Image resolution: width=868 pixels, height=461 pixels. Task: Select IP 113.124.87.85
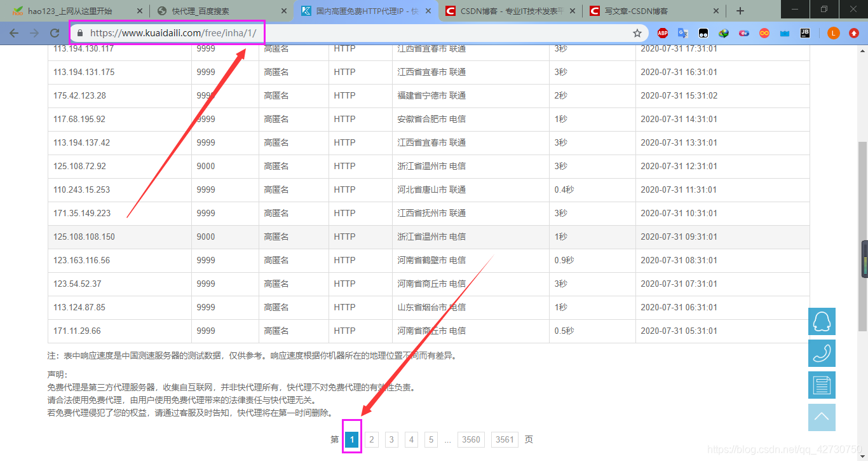(79, 307)
